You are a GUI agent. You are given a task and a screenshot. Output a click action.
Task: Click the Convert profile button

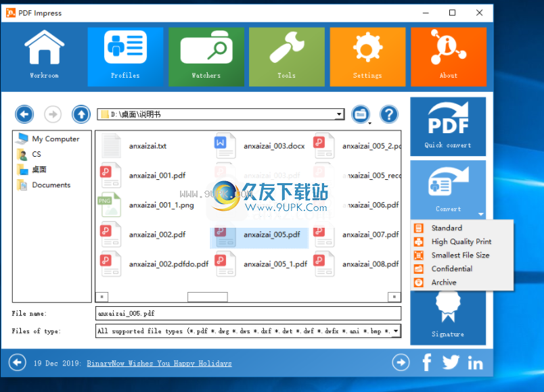(x=448, y=189)
